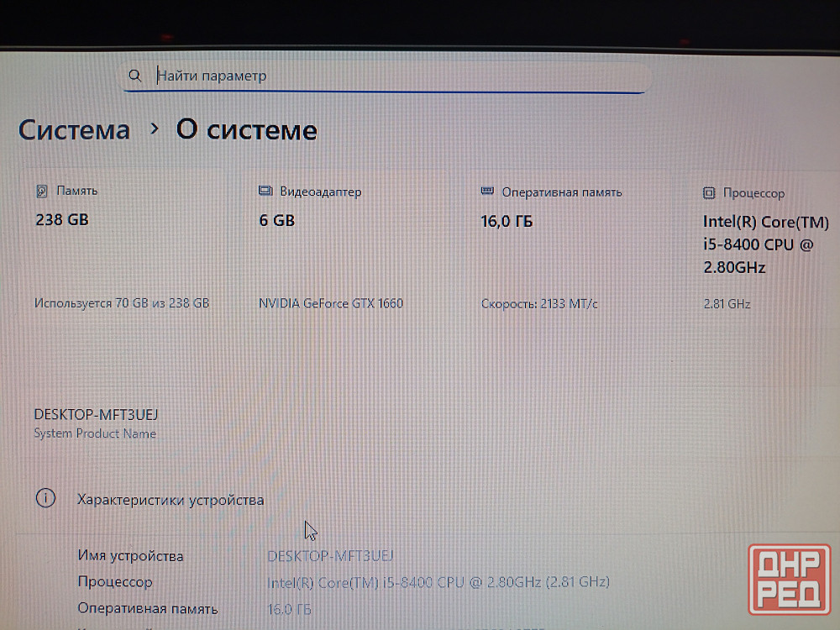Viewport: 840px width, 630px height.
Task: Open the video adapter card showing 6 GB
Action: [x=276, y=221]
